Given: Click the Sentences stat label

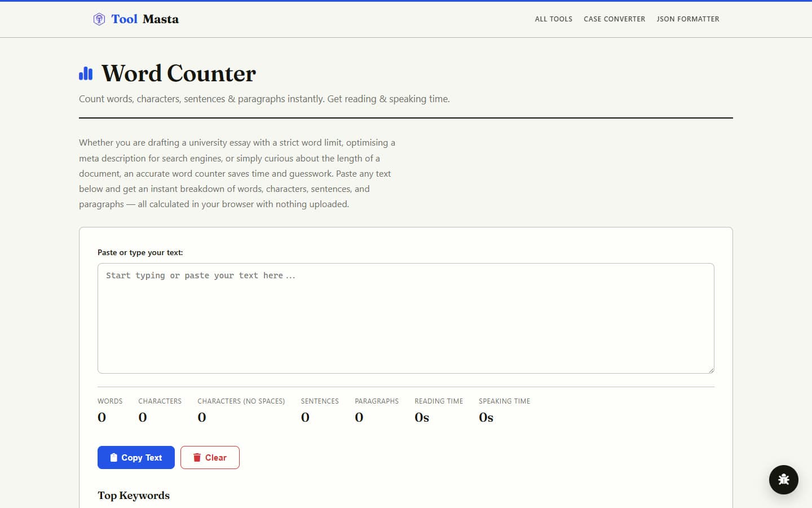Looking at the screenshot, I should tap(320, 401).
